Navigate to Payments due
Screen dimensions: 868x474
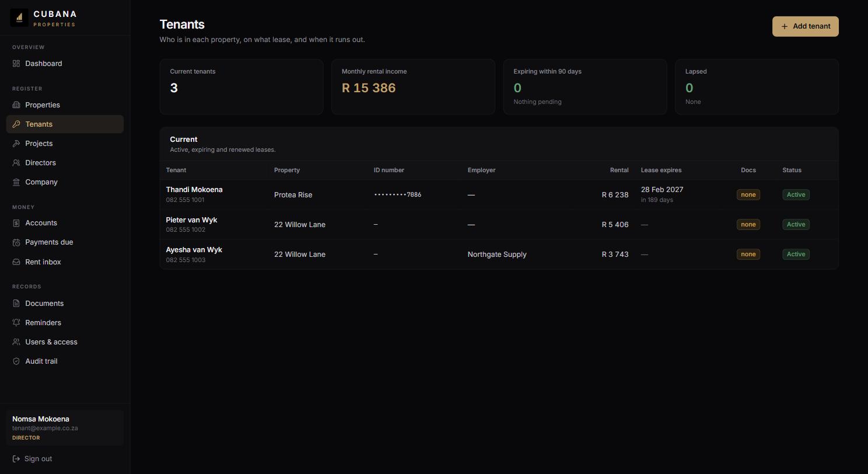[65, 242]
